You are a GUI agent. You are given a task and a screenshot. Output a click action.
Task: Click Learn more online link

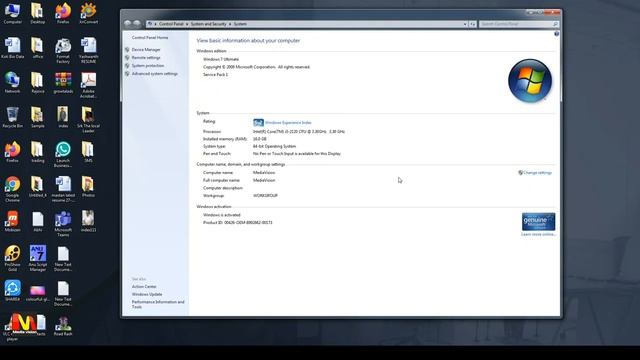[x=538, y=234]
